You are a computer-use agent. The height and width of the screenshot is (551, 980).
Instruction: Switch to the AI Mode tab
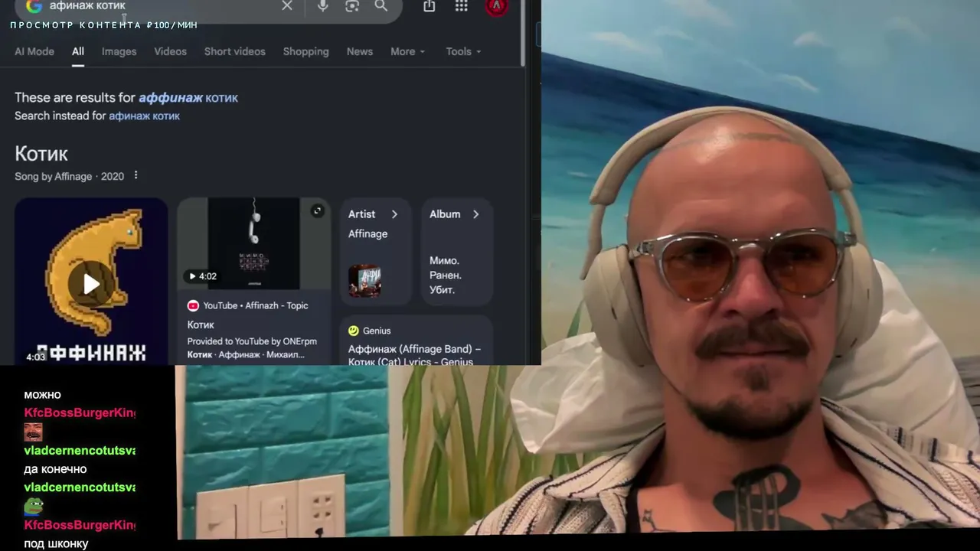click(34, 51)
